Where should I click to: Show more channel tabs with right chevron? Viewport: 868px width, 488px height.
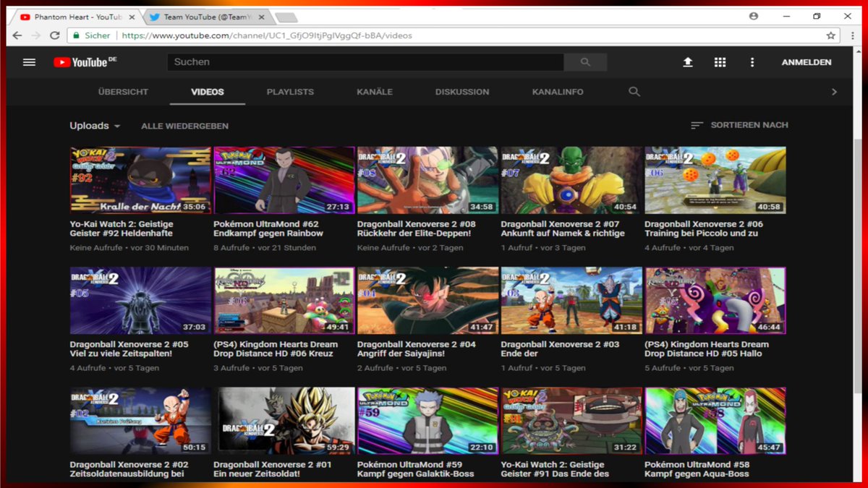point(834,92)
